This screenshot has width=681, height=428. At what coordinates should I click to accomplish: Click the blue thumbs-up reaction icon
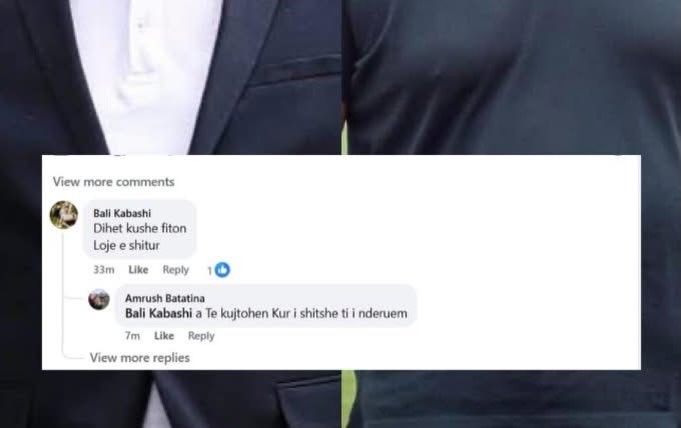222,270
